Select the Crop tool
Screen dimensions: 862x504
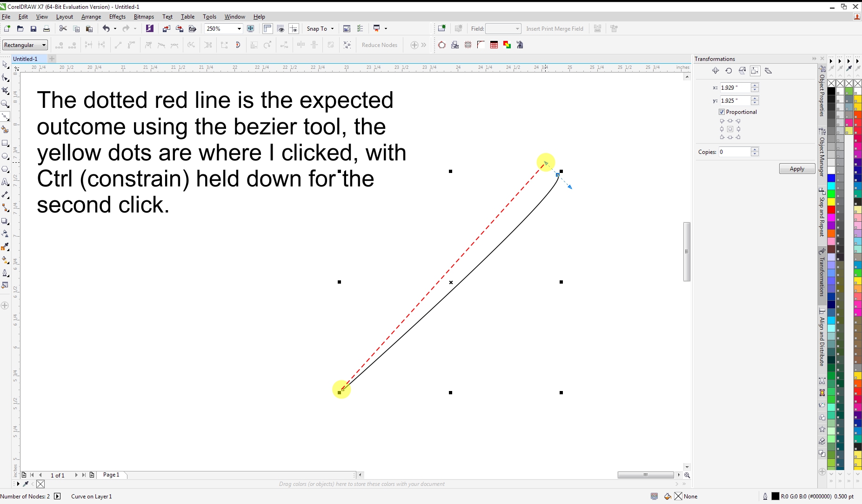point(5,91)
